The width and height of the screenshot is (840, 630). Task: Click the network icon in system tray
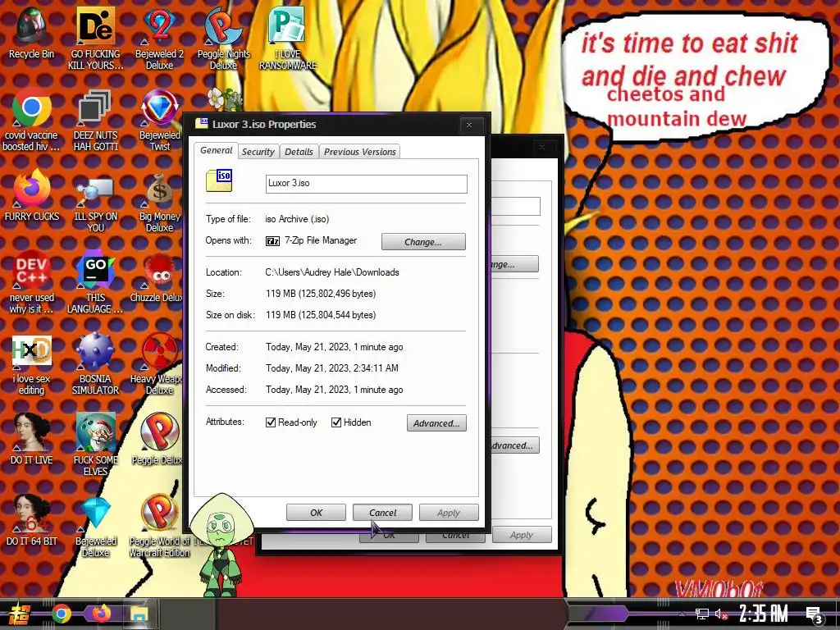(702, 614)
